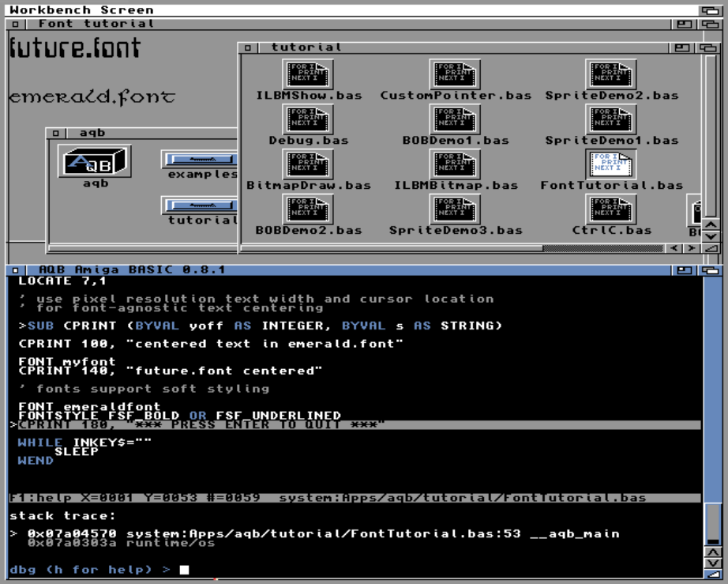Click the AQB Amiga BASIC 0.8.1 title bar
Image resolution: width=728 pixels, height=584 pixels.
click(348, 270)
